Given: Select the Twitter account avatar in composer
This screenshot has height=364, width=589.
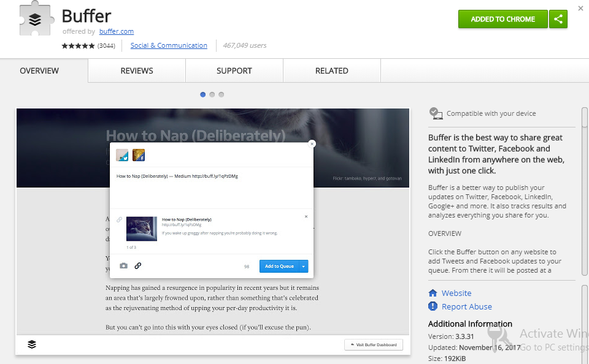Looking at the screenshot, I should click(122, 155).
